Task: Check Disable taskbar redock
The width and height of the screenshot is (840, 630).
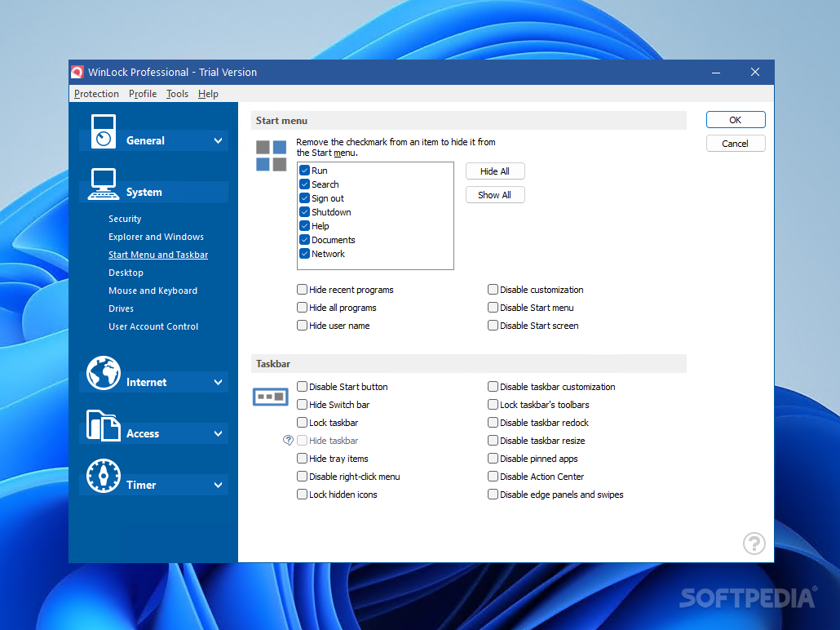Action: click(x=493, y=423)
